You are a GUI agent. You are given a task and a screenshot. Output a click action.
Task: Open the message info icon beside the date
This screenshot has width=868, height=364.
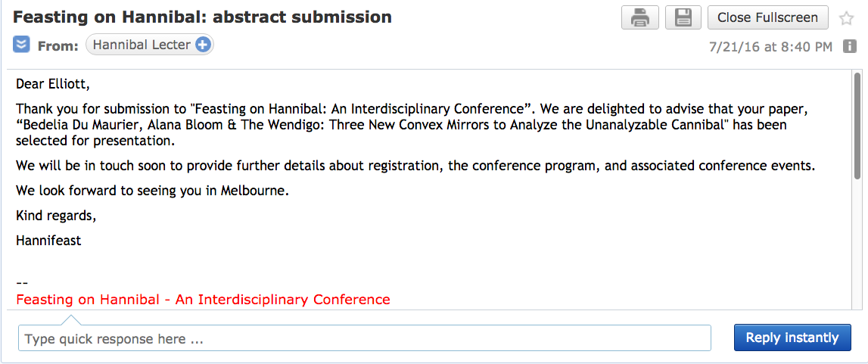click(x=849, y=46)
